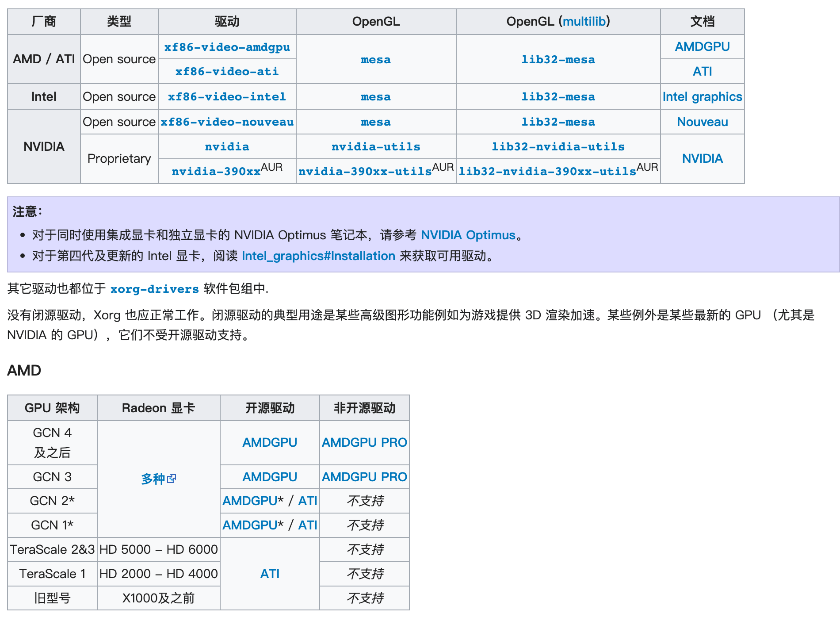This screenshot has width=840, height=621.
Task: Click lib32-mesa in the xf86-video-nouveau row
Action: click(x=558, y=122)
